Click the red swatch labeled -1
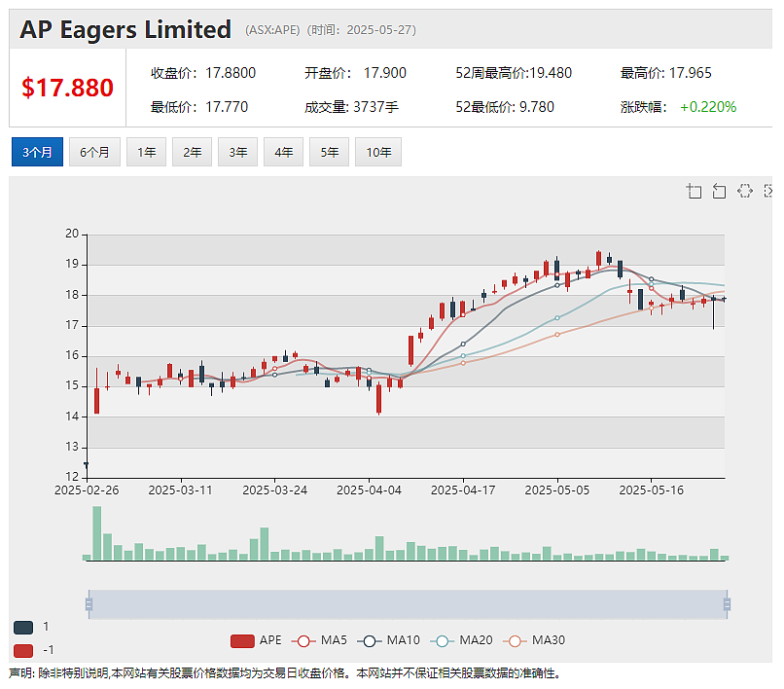784x689 pixels. [x=23, y=650]
